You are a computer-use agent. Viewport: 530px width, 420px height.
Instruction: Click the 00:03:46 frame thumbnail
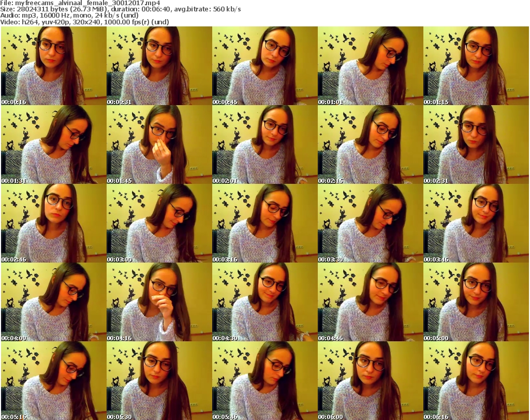(x=476, y=223)
